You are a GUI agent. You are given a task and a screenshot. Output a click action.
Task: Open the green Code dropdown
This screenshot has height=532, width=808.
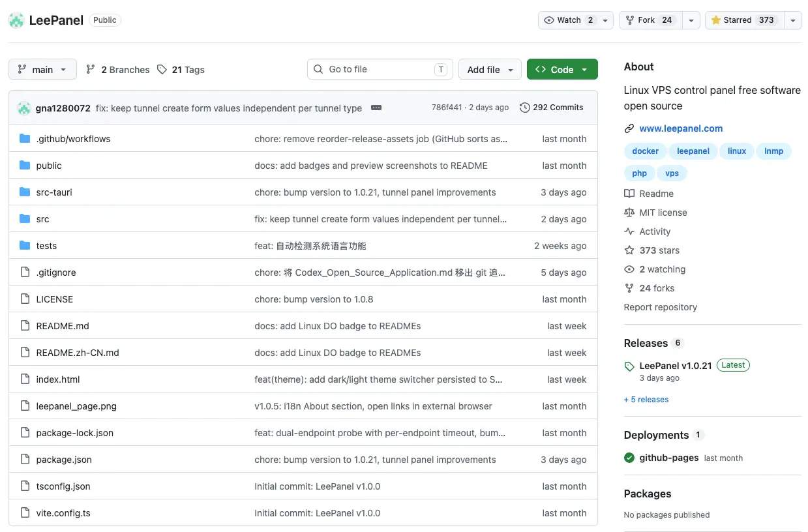(562, 69)
